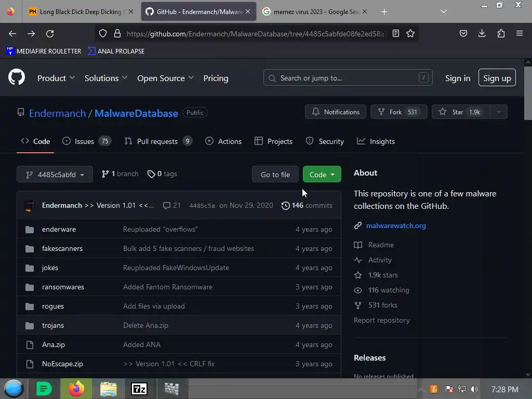Click the Notifications bell button
This screenshot has height=399, width=532.
[x=336, y=112]
